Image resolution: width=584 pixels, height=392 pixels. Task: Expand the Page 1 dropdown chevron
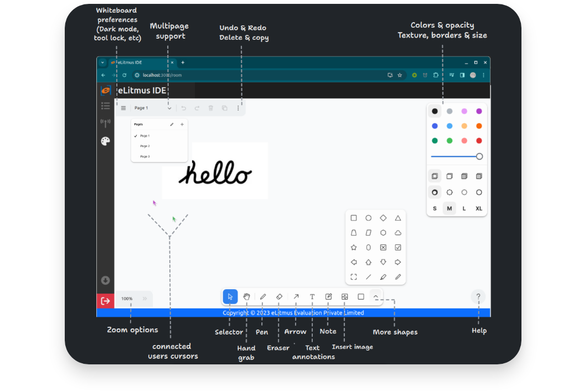169,108
